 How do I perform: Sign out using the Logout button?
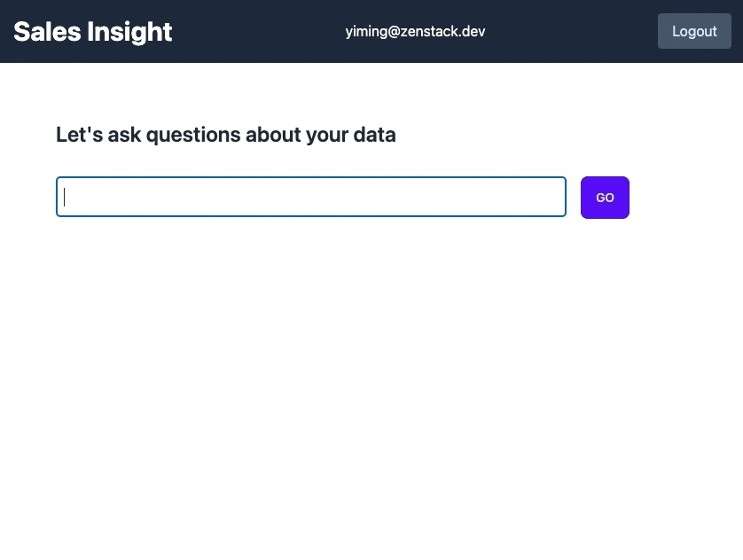[x=694, y=31]
